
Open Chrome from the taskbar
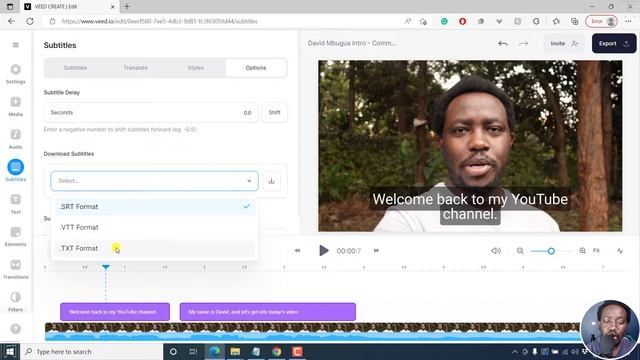(277, 351)
